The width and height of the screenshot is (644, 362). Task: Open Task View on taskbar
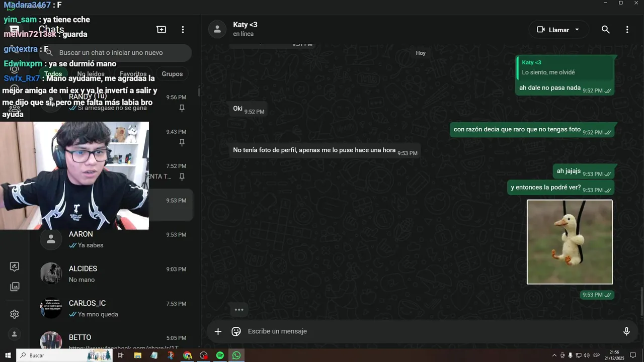pyautogui.click(x=121, y=355)
